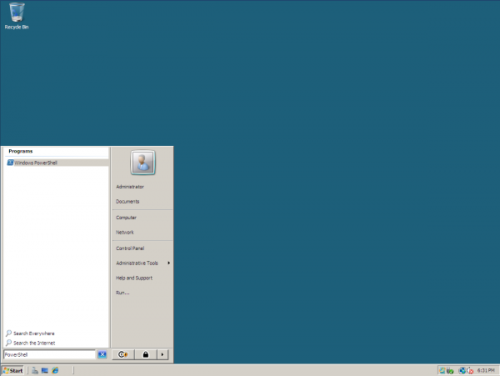Click the Start button
500x376 pixels.
coord(13,370)
